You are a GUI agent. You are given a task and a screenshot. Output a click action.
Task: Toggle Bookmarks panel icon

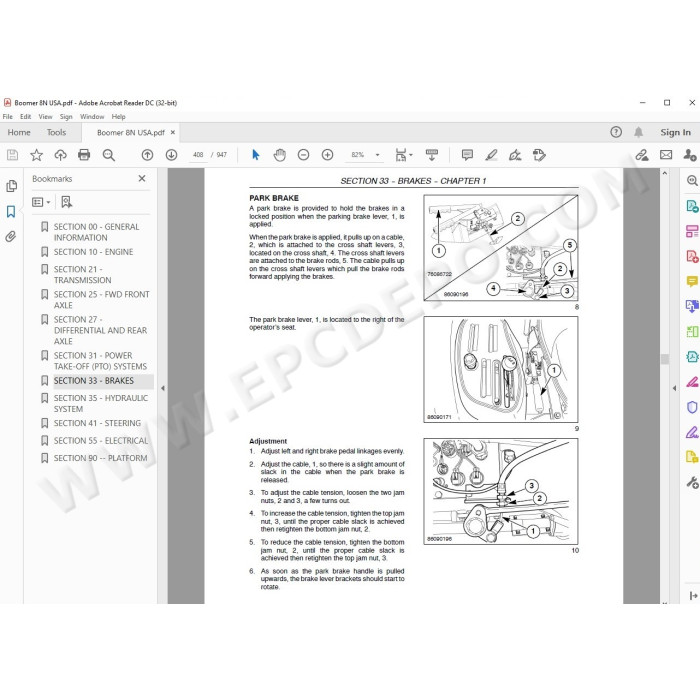tap(11, 211)
